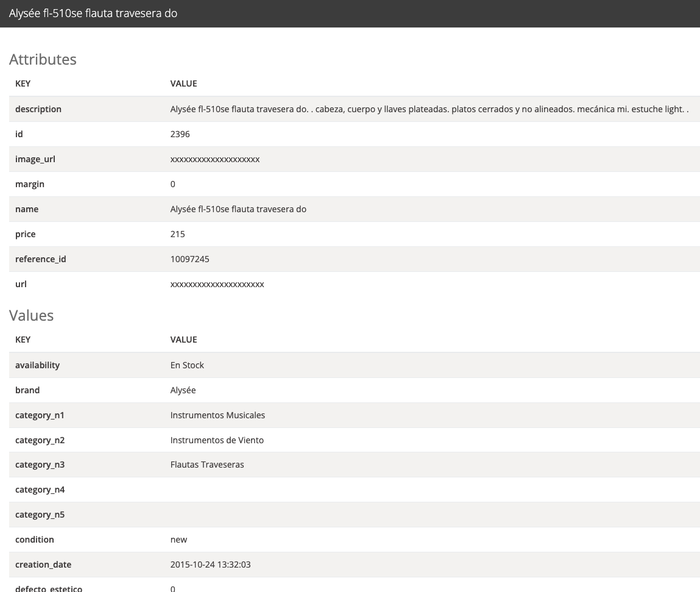Click the condition value 'new'
Viewport: 700px width, 592px height.
click(x=179, y=540)
